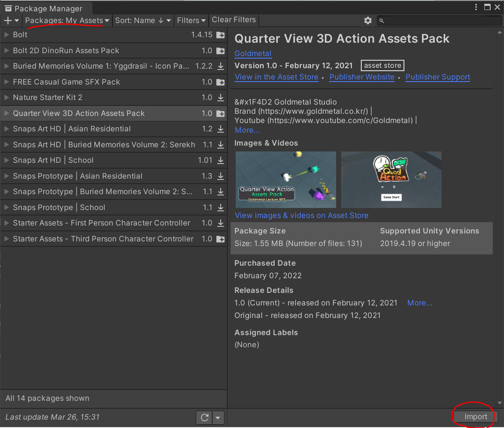Open the Quad Action Game Start thumbnail
Image resolution: width=504 pixels, height=428 pixels.
391,179
